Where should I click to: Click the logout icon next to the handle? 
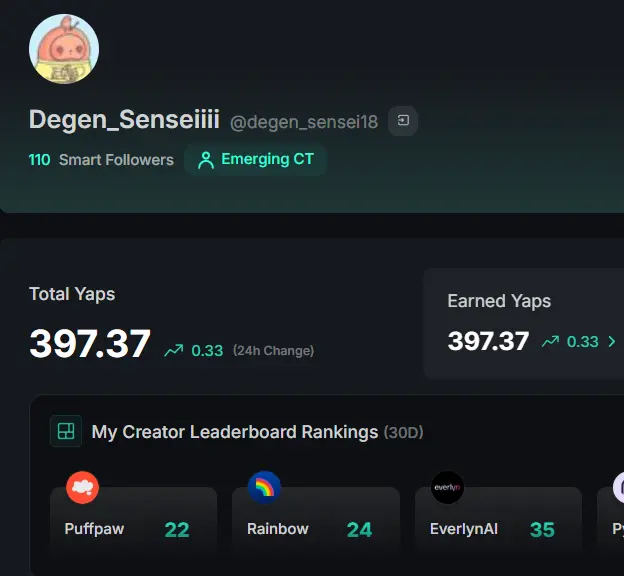(x=403, y=121)
